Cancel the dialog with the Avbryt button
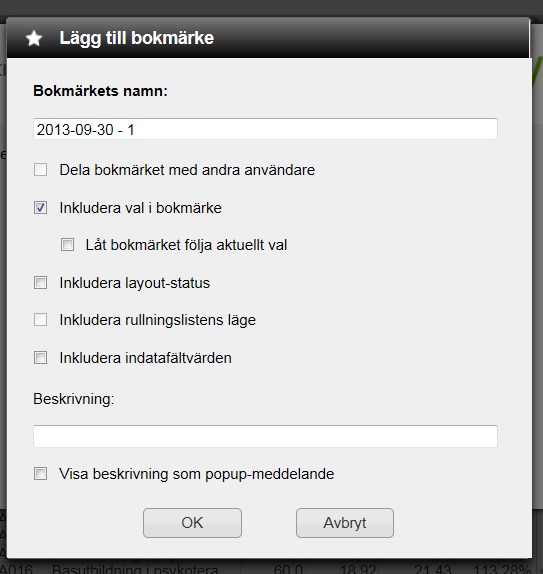Image resolution: width=543 pixels, height=574 pixels. click(345, 523)
